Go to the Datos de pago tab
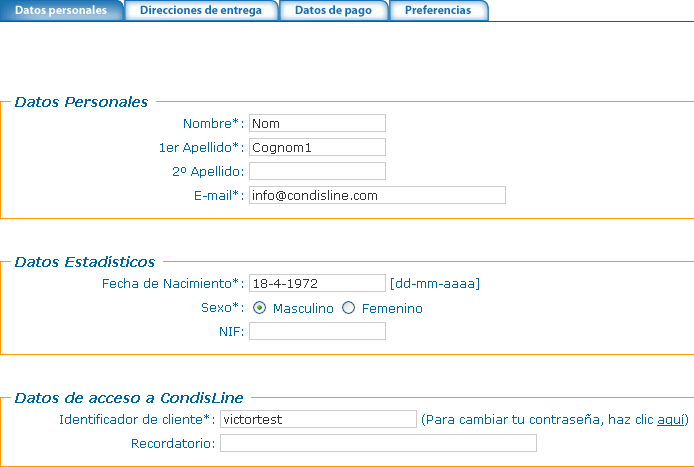Image resolution: width=694 pixels, height=467 pixels. [x=334, y=11]
